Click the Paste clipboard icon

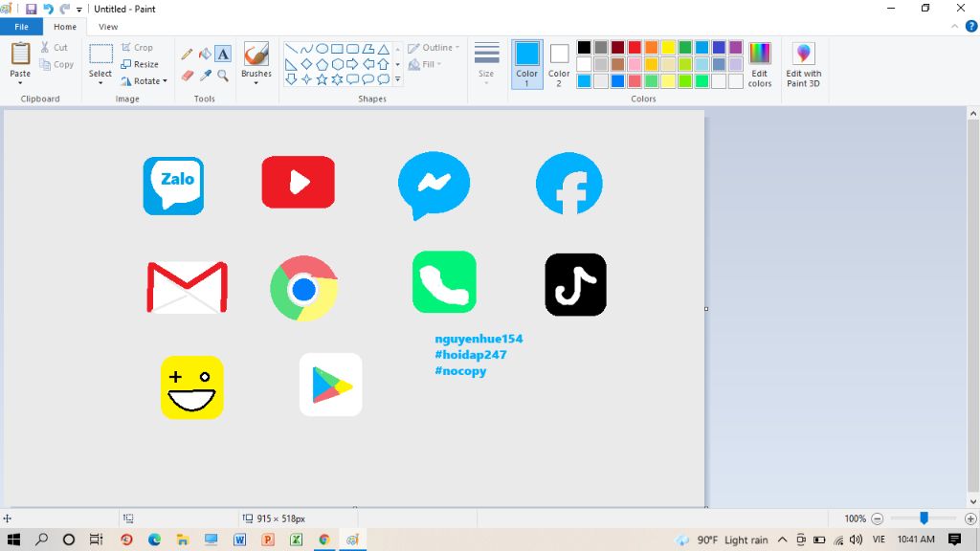pyautogui.click(x=20, y=54)
